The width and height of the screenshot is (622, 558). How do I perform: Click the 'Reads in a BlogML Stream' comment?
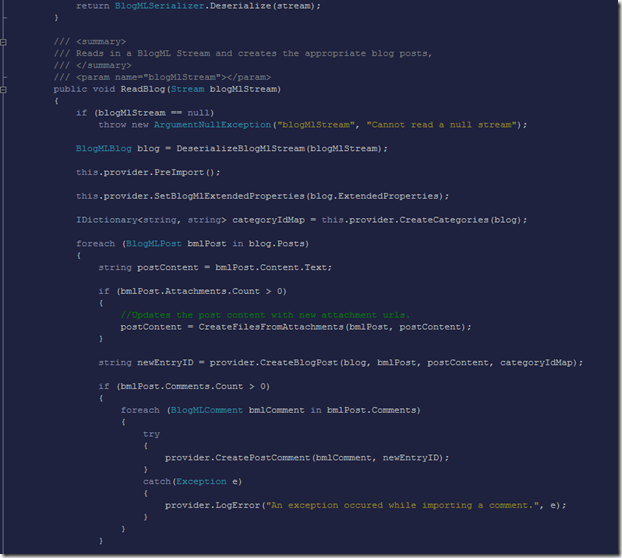[243, 54]
